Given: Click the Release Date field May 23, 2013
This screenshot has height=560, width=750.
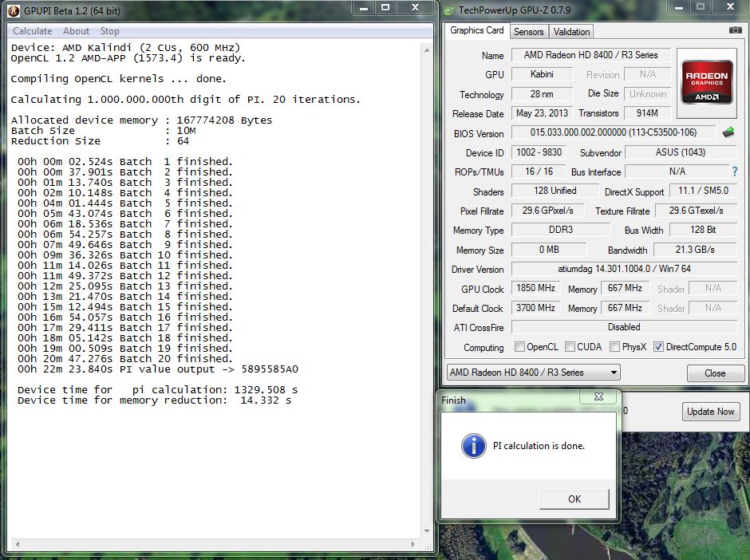Looking at the screenshot, I should [542, 112].
